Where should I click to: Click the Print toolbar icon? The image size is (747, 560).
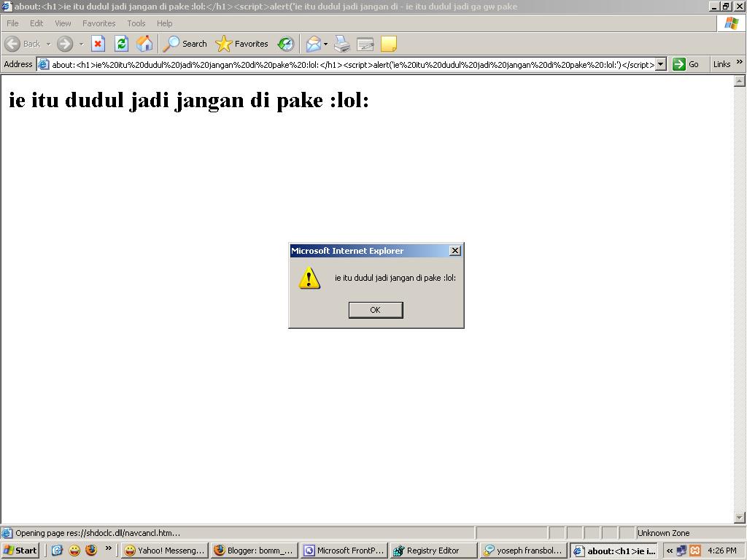click(342, 44)
